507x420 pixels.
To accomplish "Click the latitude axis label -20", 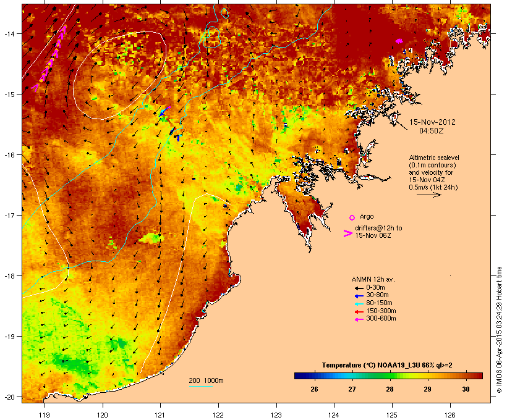I will click(9, 397).
